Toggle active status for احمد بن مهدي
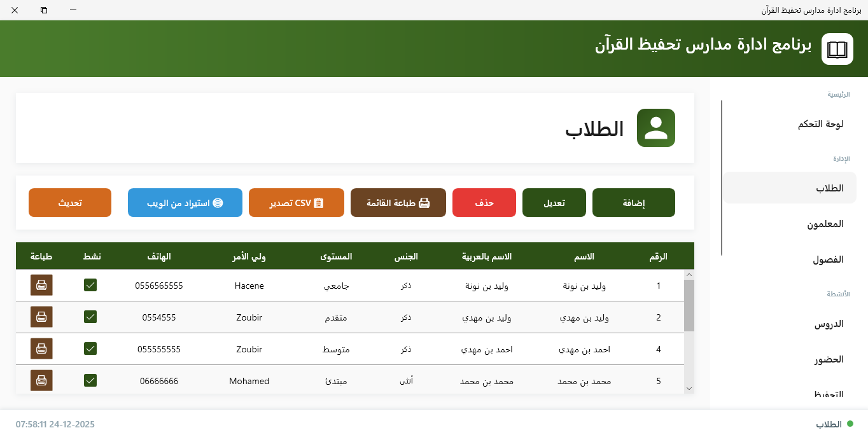 point(90,349)
